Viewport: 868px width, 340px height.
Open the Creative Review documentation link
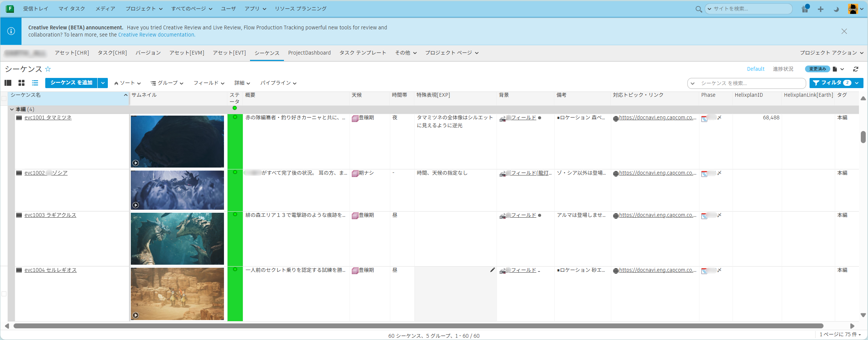[156, 35]
